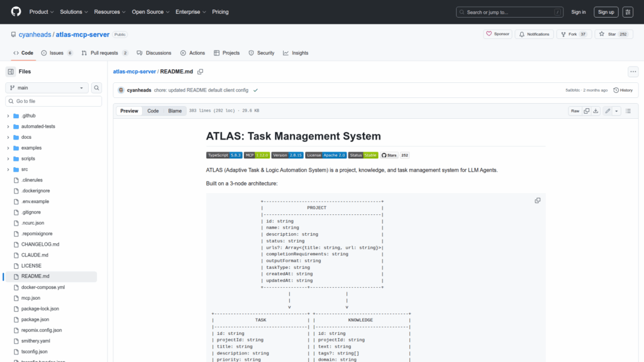Image resolution: width=644 pixels, height=362 pixels.
Task: Expand the .github folder
Action: point(8,116)
